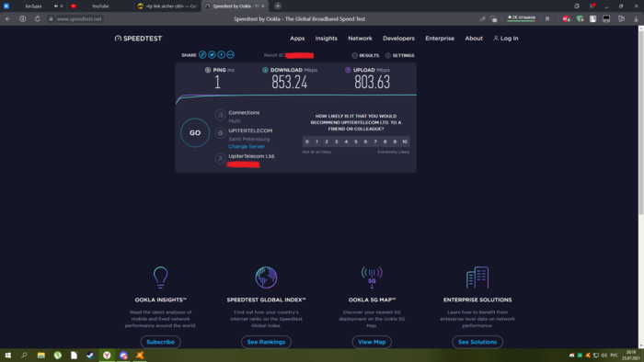
Task: Bookmark this page icon
Action: pyautogui.click(x=547, y=19)
